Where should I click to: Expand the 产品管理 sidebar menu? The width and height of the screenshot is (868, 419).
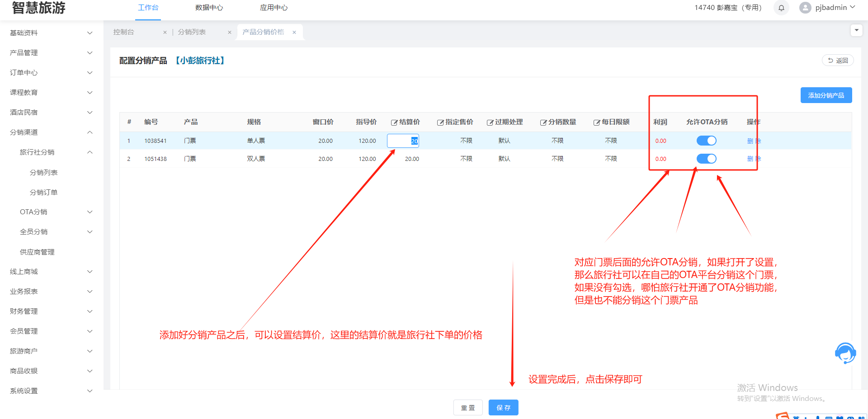(51, 53)
